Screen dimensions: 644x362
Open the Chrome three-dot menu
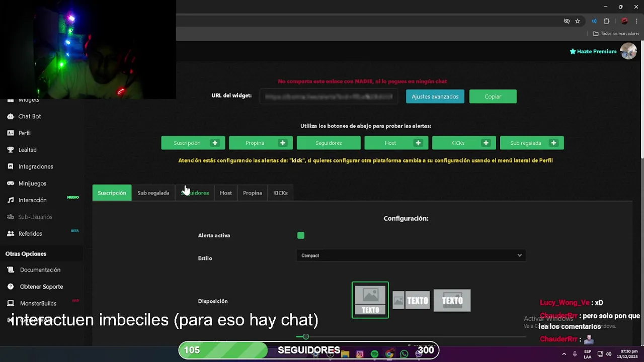(x=637, y=21)
